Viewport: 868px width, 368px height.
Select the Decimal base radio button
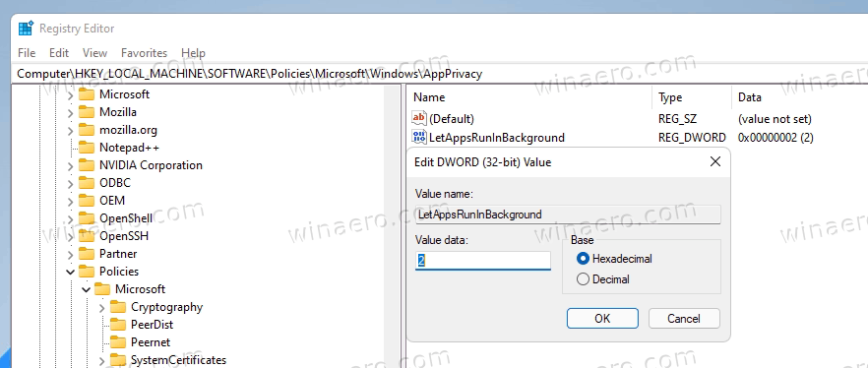(x=583, y=279)
